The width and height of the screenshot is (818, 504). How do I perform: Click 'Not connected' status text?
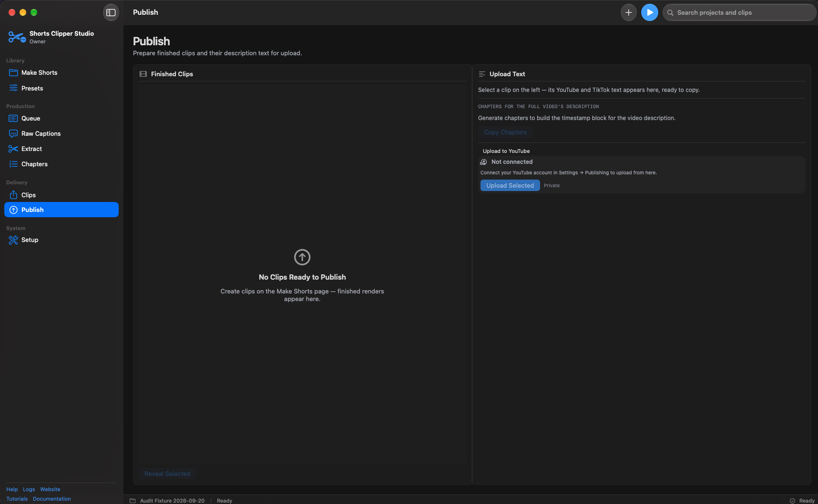click(512, 162)
